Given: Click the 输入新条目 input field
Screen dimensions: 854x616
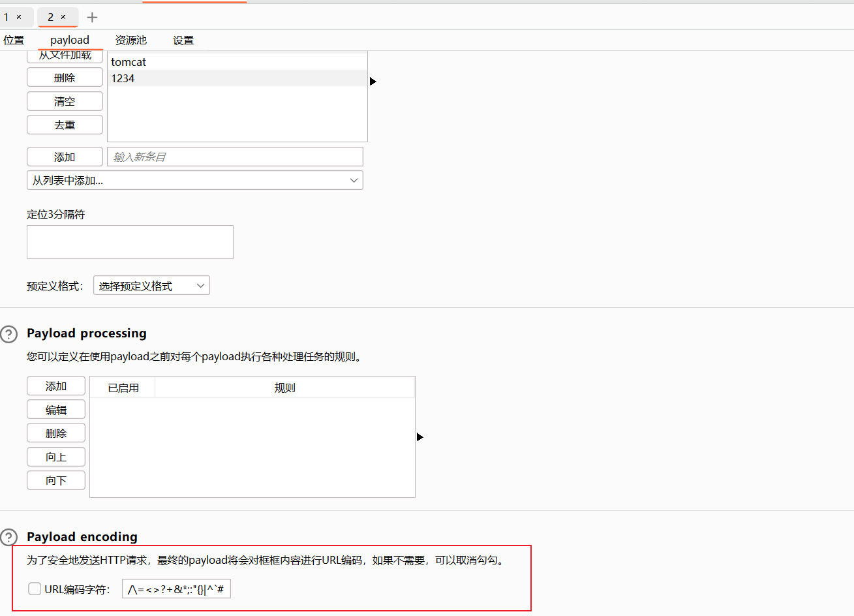Looking at the screenshot, I should 235,157.
